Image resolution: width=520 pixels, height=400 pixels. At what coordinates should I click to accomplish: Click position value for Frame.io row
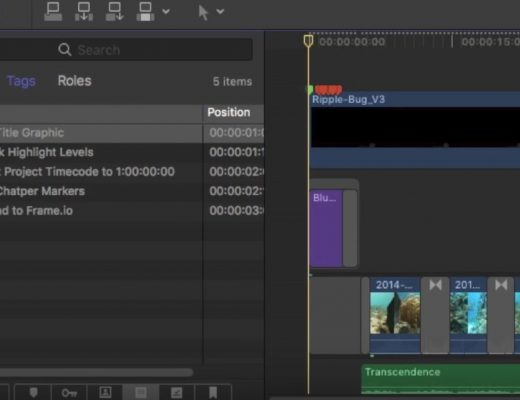(x=236, y=211)
